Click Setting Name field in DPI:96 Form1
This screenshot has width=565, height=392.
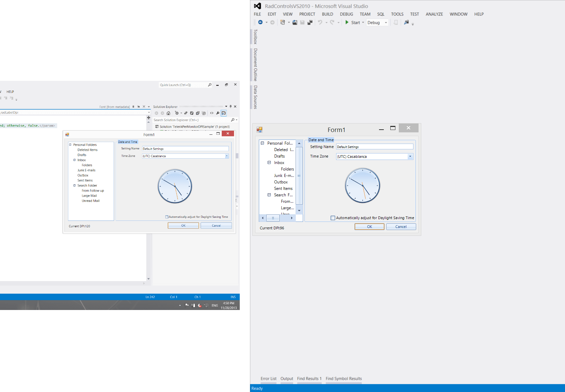375,147
